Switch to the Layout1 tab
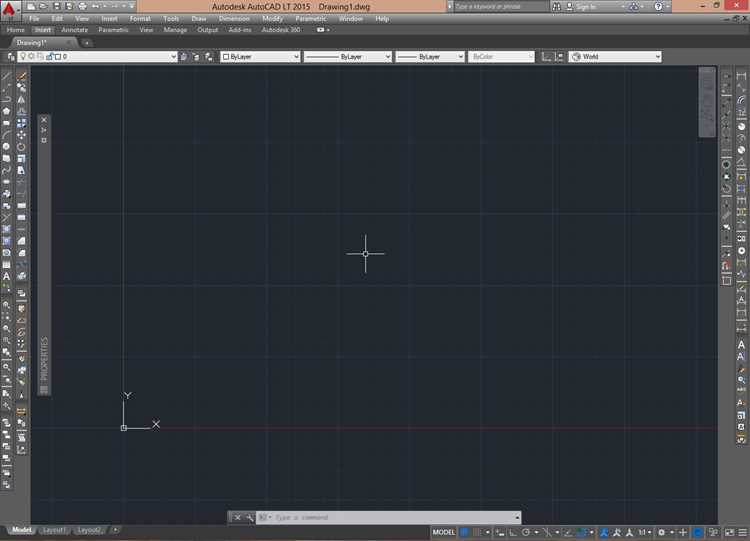750x541 pixels. (54, 530)
